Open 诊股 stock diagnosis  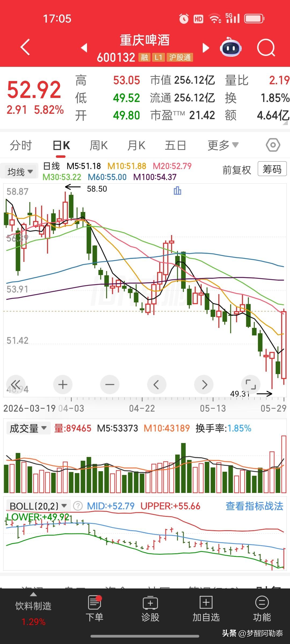coord(150,609)
